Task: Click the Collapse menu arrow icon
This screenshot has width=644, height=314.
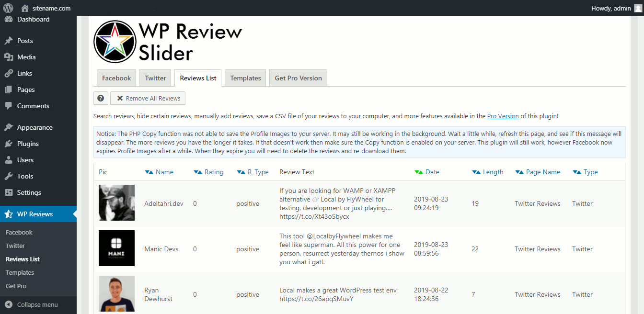Action: pos(9,304)
